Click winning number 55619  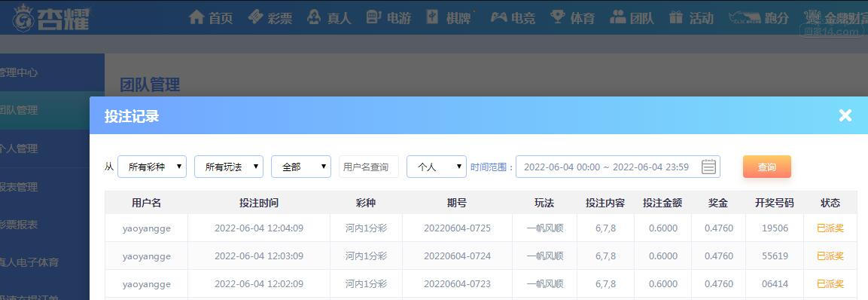(775, 256)
